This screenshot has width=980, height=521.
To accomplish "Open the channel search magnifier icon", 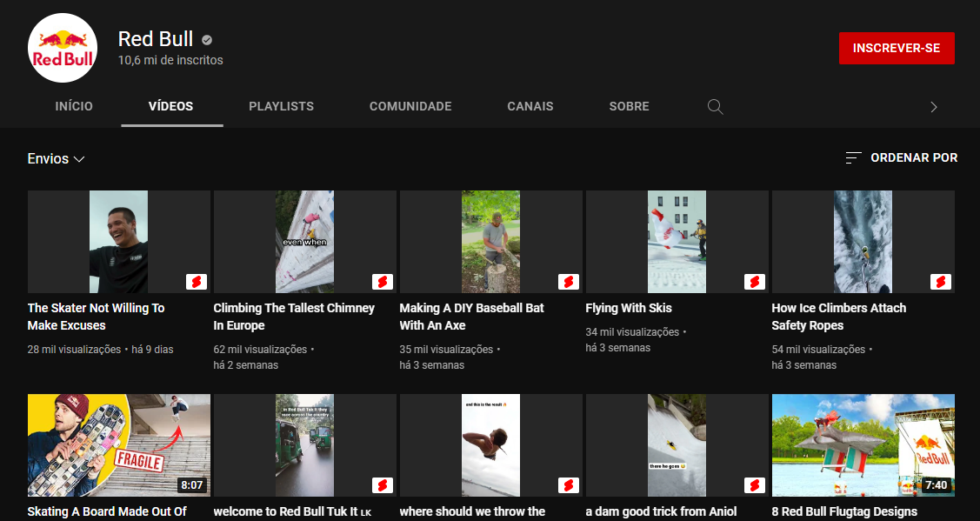I will pyautogui.click(x=715, y=106).
